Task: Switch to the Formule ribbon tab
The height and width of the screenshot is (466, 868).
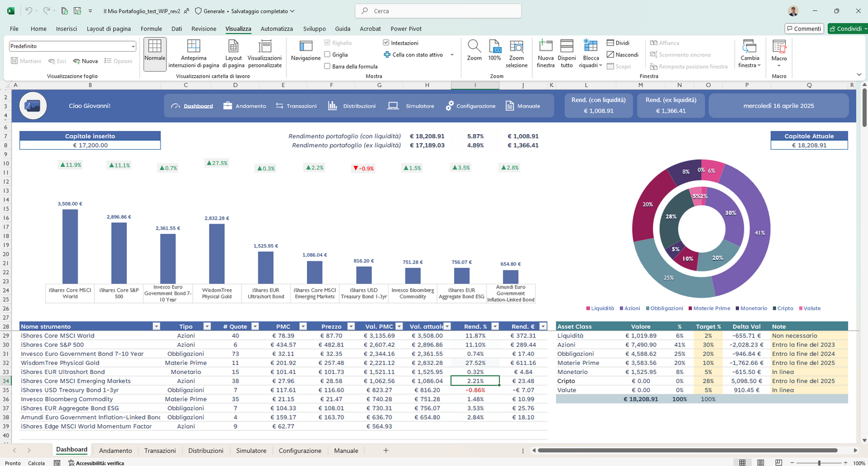Action: point(151,29)
